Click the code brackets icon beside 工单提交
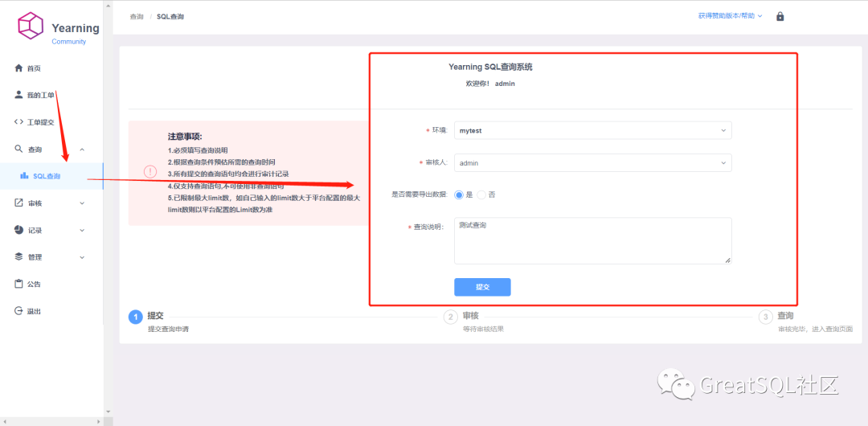Image resolution: width=868 pixels, height=426 pixels. tap(18, 122)
